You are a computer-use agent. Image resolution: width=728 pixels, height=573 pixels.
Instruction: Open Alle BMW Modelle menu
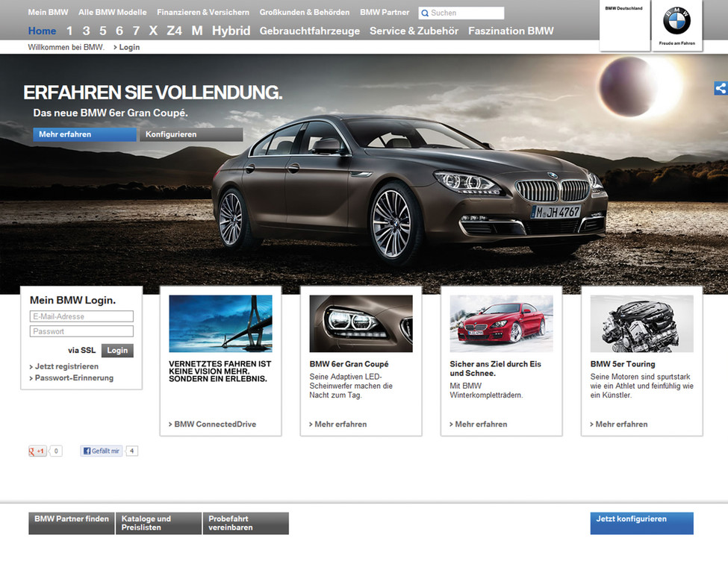pyautogui.click(x=112, y=13)
